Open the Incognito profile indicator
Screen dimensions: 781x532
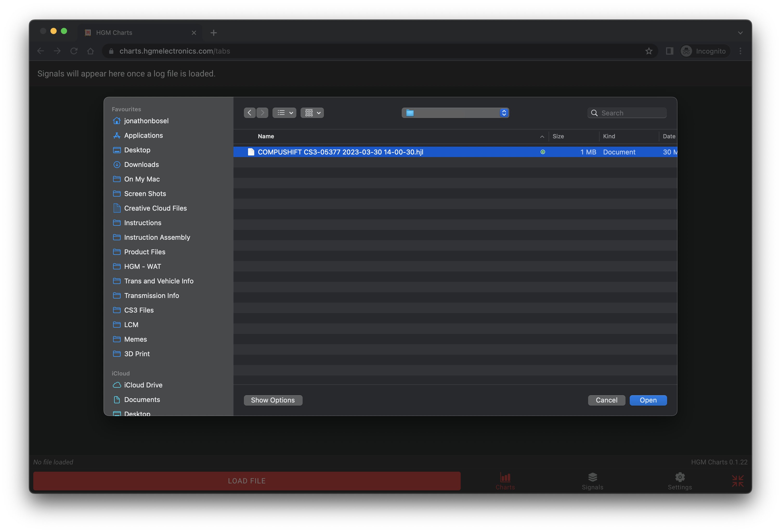tap(705, 51)
